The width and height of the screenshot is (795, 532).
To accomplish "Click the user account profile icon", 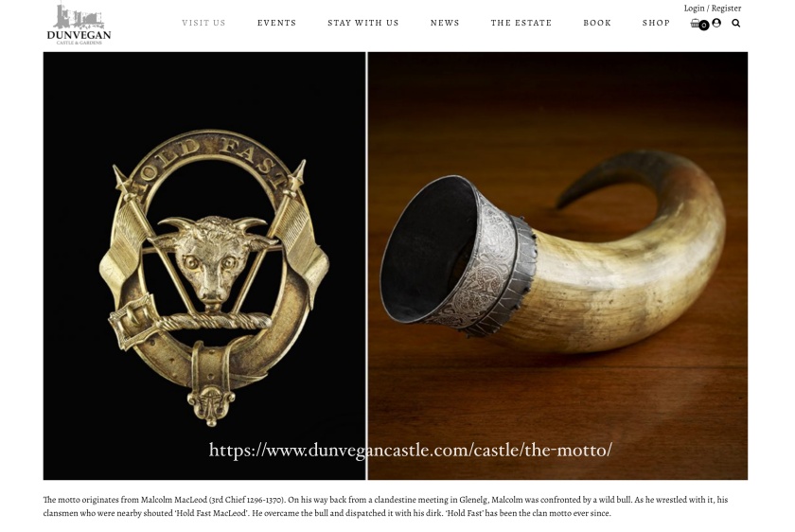I will (716, 23).
